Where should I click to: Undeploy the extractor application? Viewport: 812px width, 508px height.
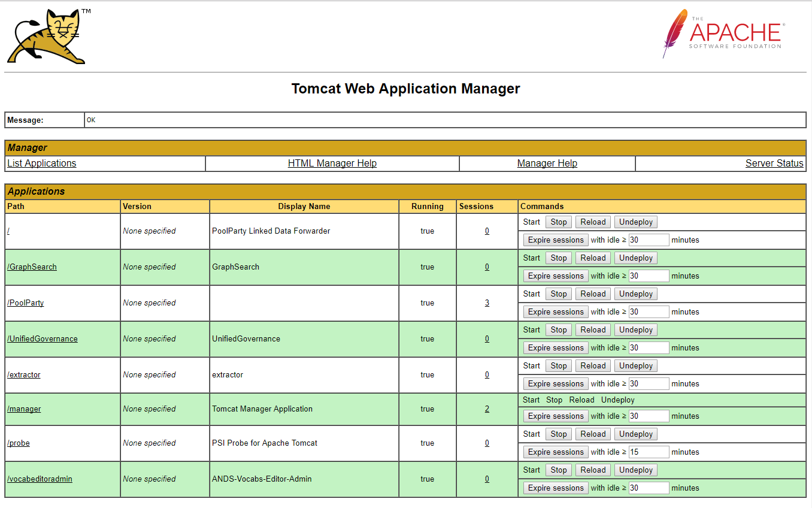point(636,365)
